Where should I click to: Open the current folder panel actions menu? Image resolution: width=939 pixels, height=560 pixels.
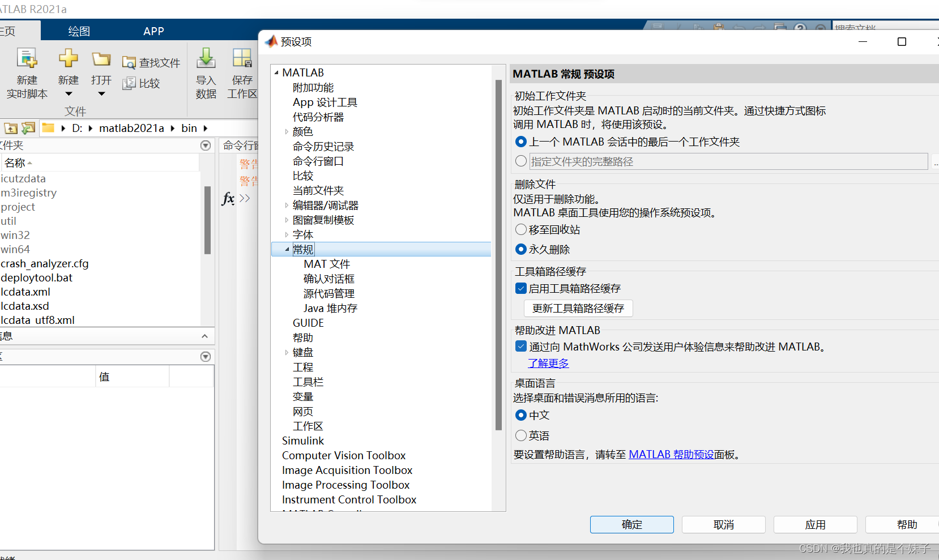pos(206,146)
